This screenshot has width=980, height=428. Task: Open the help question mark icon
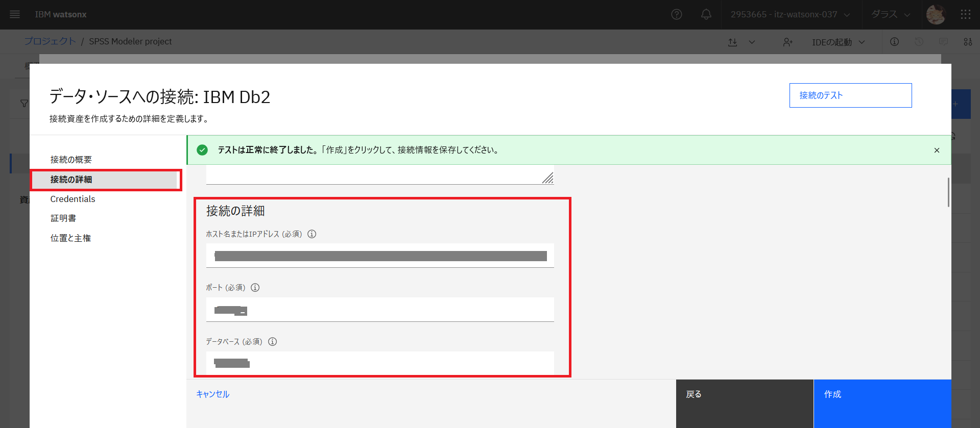677,14
